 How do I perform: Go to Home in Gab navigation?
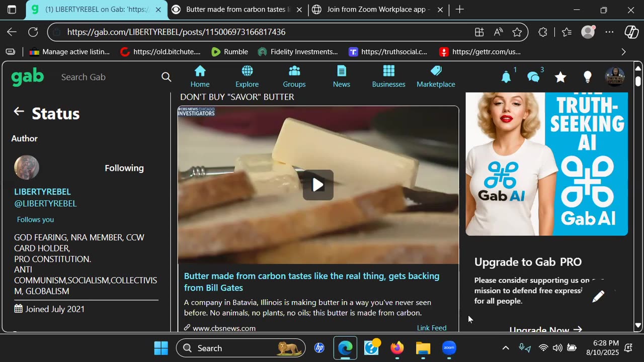(x=200, y=77)
